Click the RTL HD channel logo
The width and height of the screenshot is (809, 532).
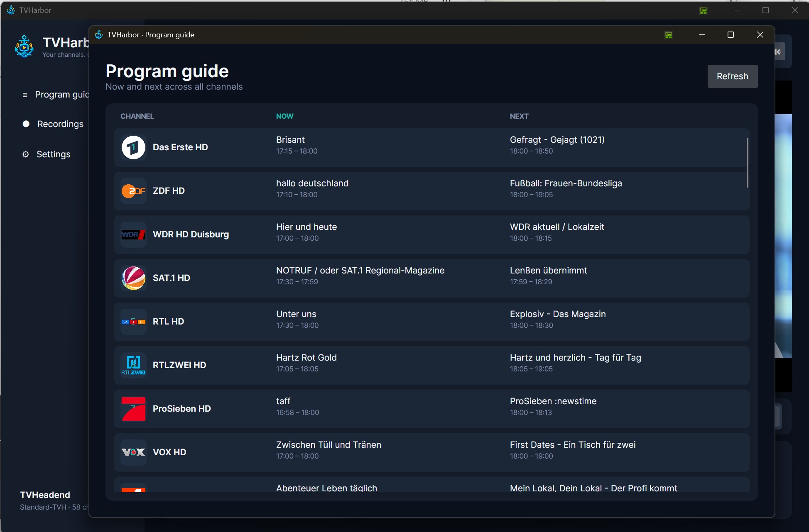click(x=133, y=322)
